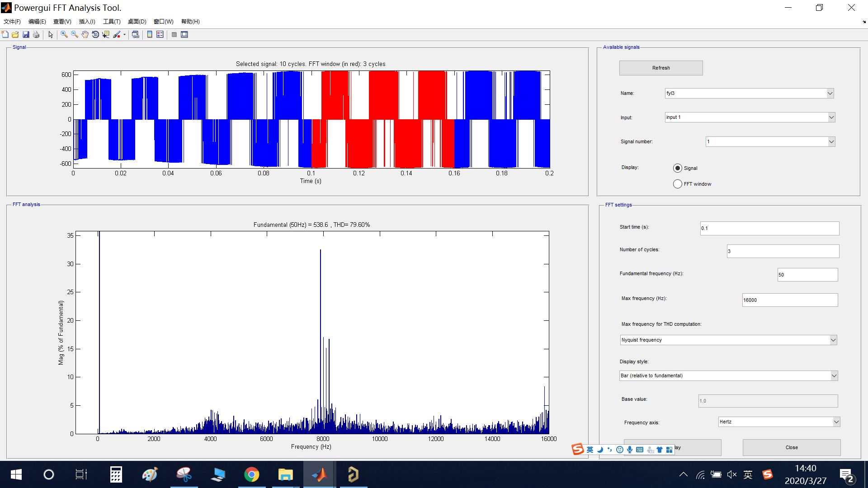Activate the Pan hand tool
The image size is (868, 488).
(x=85, y=34)
